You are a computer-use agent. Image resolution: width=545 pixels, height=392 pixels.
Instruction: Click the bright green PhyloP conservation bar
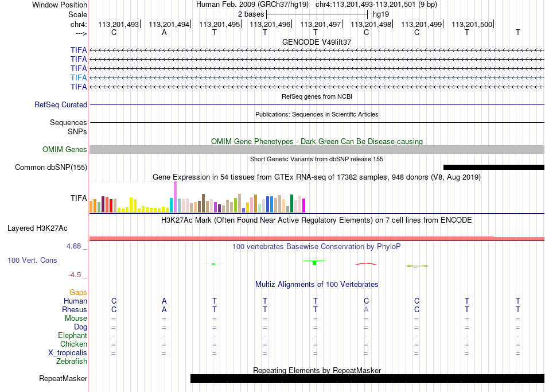tap(314, 263)
